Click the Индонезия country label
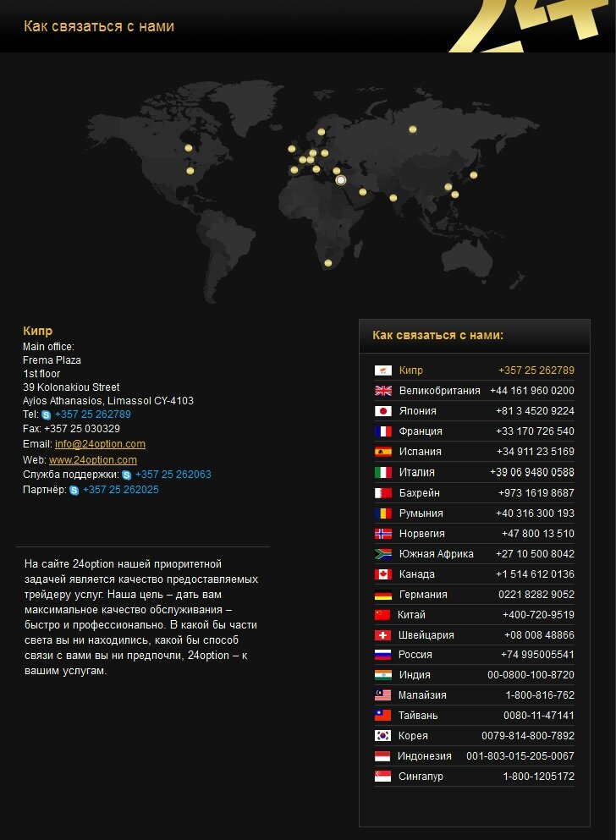 pos(425,756)
